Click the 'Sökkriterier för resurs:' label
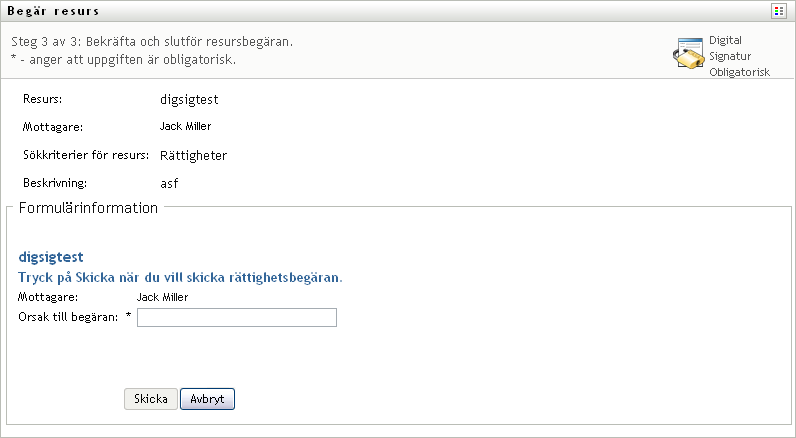Screen dimensions: 796x438 point(86,156)
